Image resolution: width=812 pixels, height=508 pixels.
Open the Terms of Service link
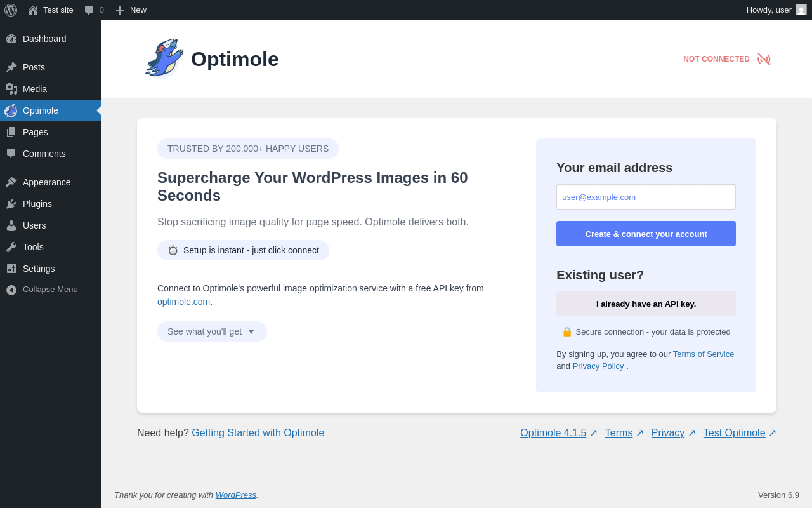(x=703, y=354)
